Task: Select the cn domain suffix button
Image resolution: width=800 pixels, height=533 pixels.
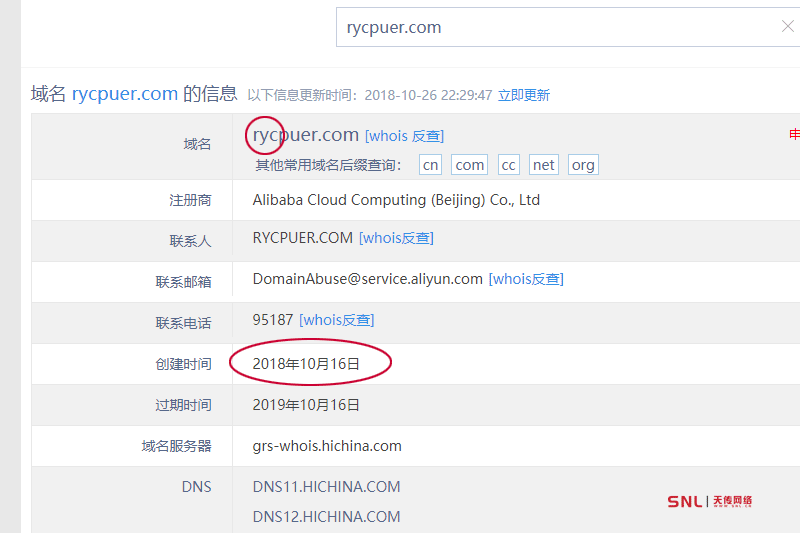Action: coord(430,165)
